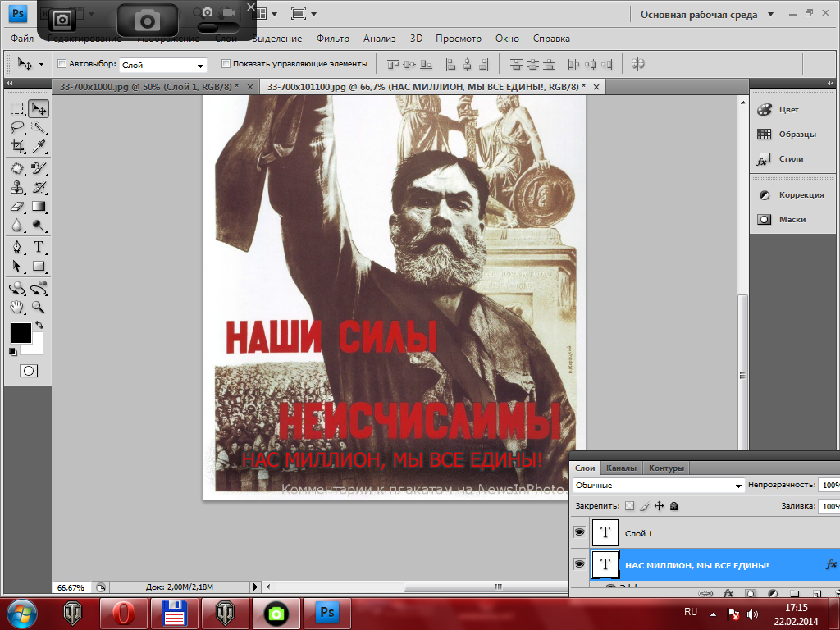Expand the toolbox panel arrows
840x630 pixels.
[x=9, y=83]
